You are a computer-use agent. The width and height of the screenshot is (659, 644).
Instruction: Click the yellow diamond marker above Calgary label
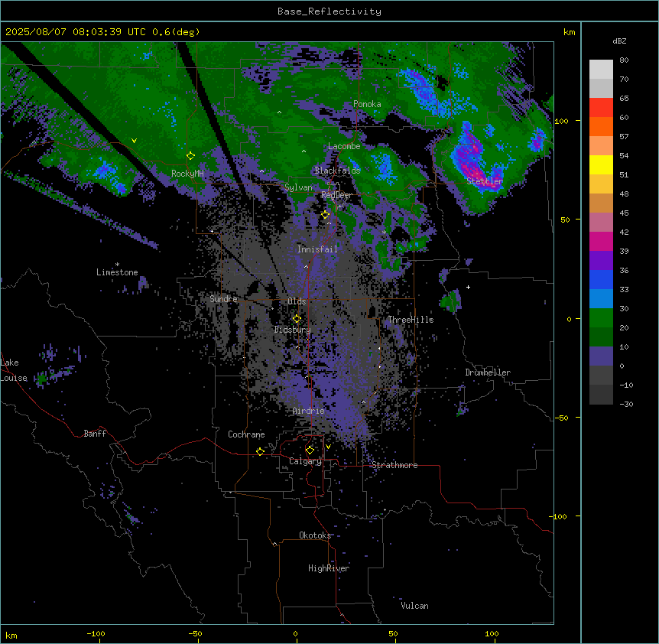(310, 450)
